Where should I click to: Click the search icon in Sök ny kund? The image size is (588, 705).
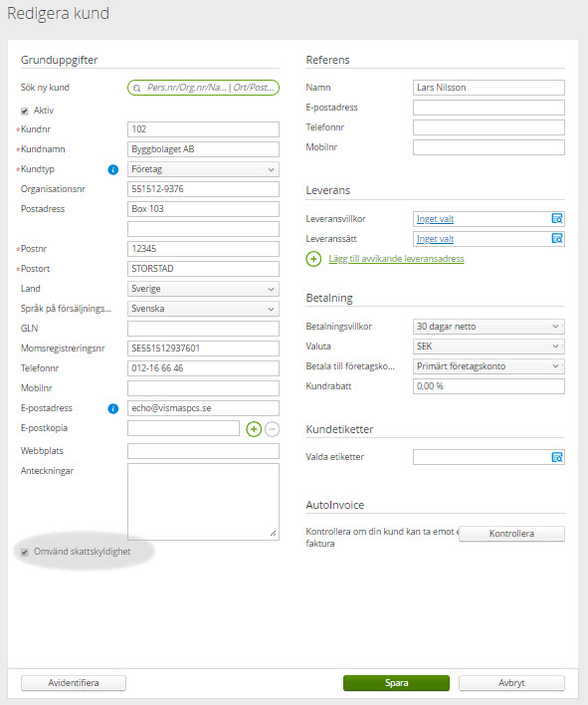pyautogui.click(x=137, y=88)
